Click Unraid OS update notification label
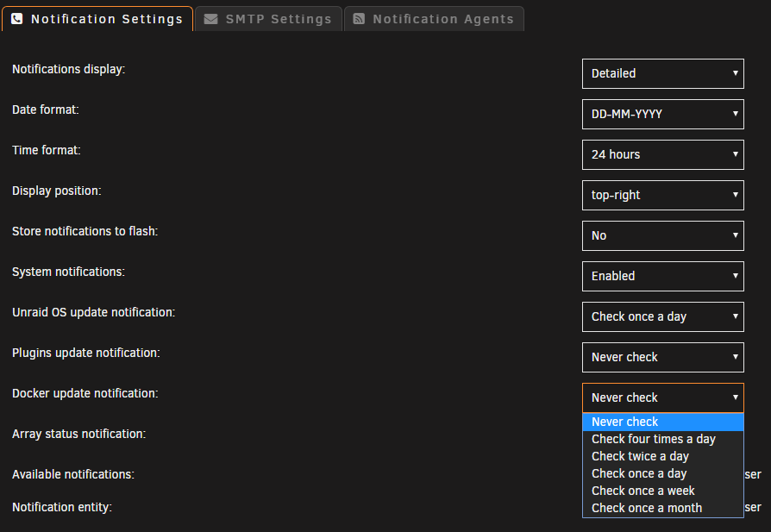The width and height of the screenshot is (771, 532). click(94, 312)
